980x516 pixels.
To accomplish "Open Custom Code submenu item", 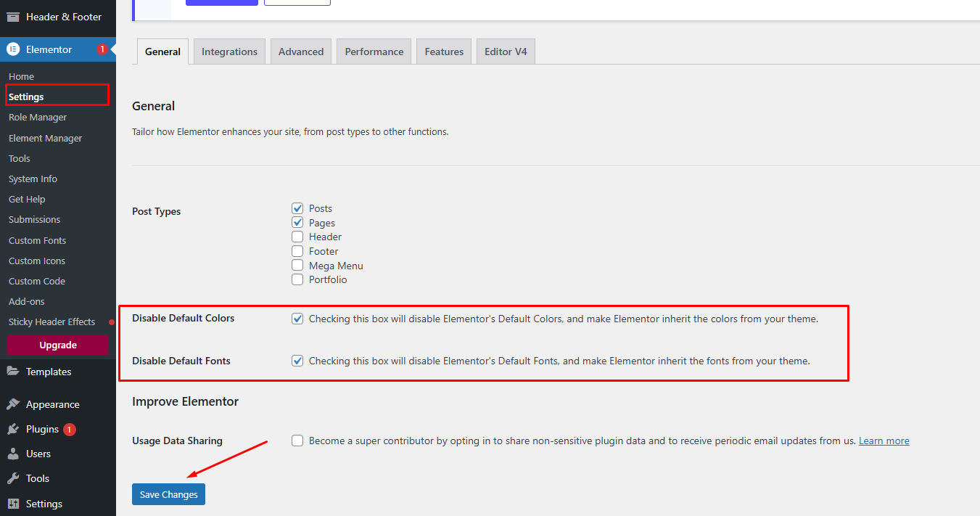I will (37, 281).
